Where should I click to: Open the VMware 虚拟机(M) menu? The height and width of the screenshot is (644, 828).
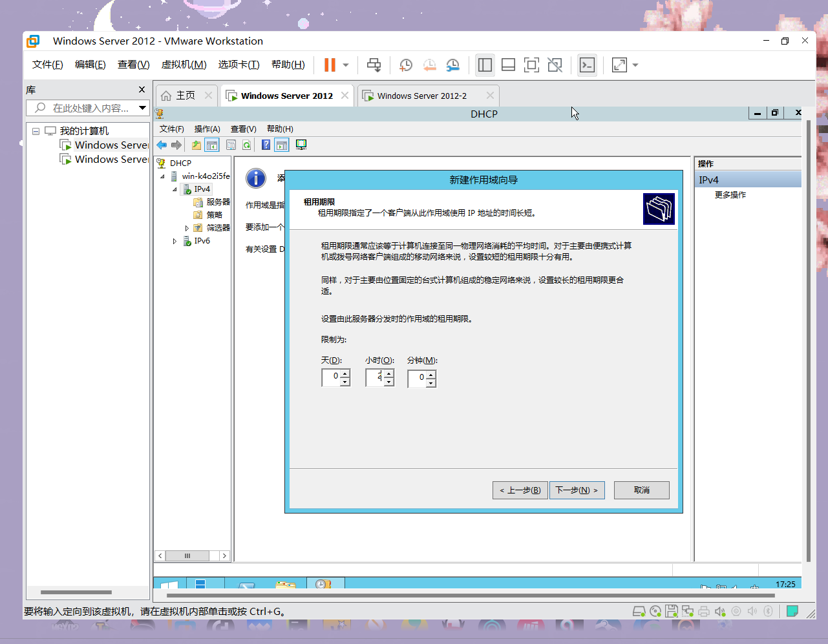click(184, 65)
